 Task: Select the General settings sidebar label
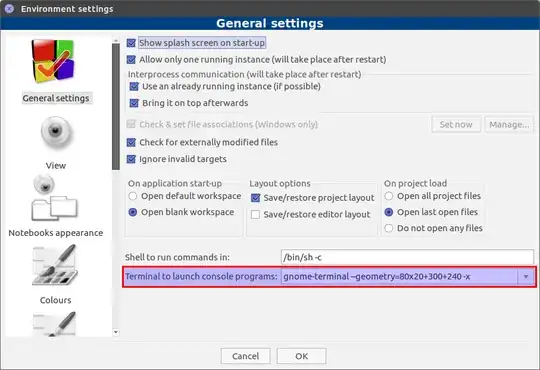tap(56, 98)
